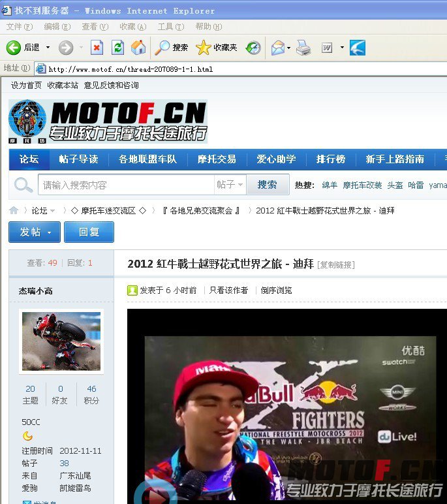Click the author's motorcycle avatar thumbnail
The height and width of the screenshot is (504, 447).
(x=61, y=341)
